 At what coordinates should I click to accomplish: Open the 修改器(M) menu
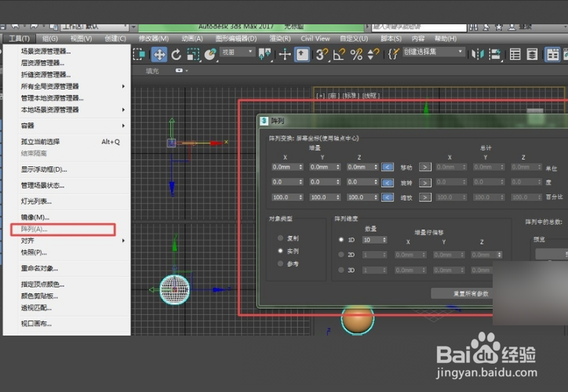154,38
